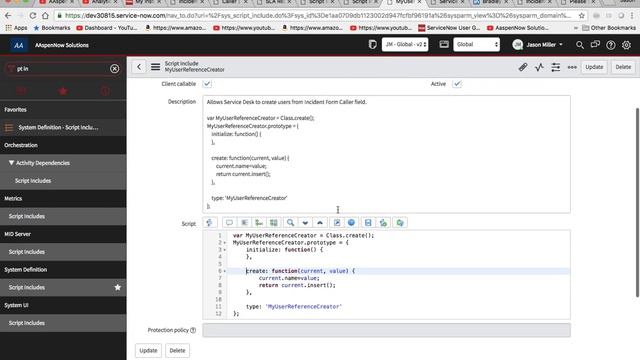Open the MID Server navigator section
Screen dimensions: 640x360
tap(63, 234)
